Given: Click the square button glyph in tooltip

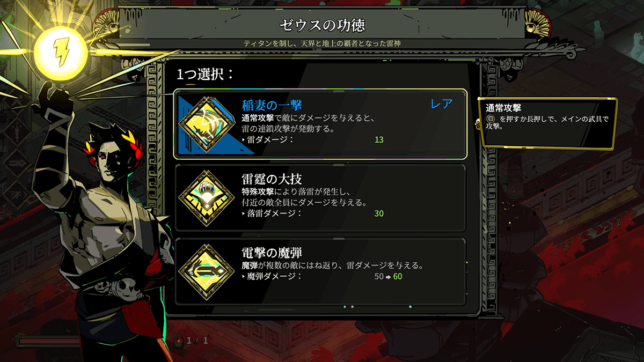Looking at the screenshot, I should (x=491, y=119).
